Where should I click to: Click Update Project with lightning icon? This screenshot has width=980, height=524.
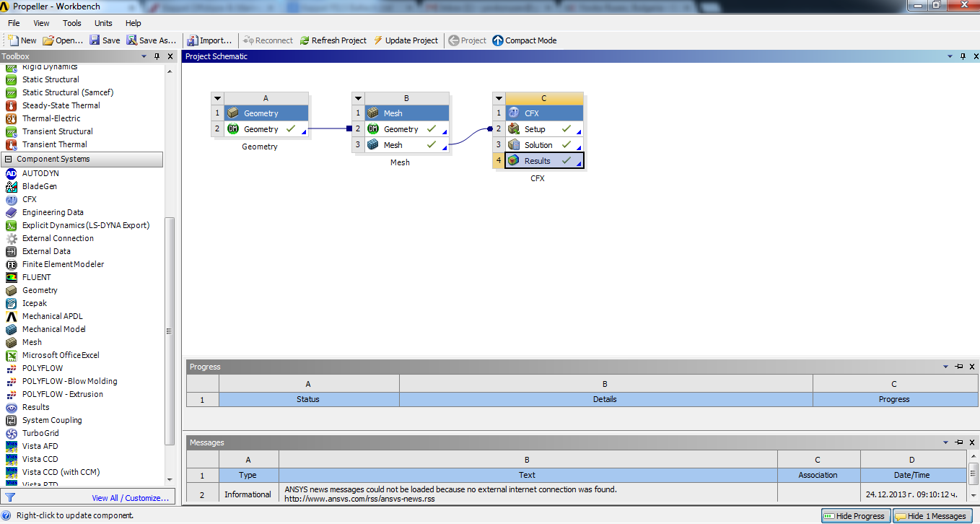[406, 40]
